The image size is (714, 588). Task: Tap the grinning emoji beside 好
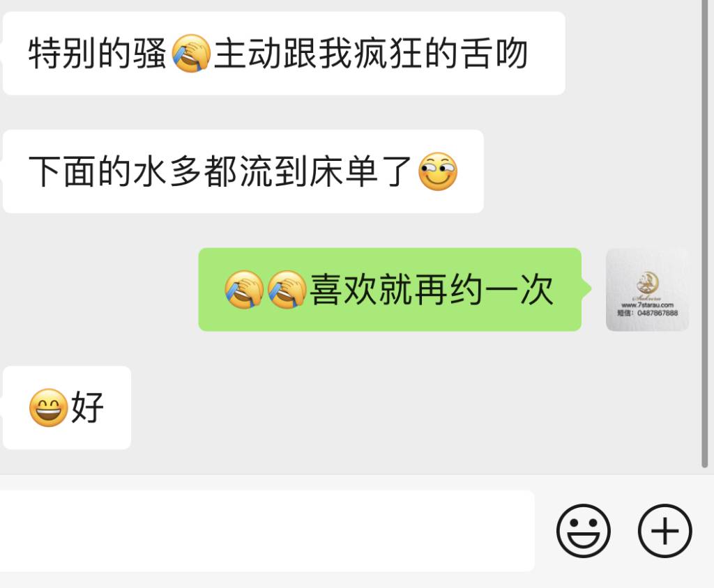click(x=48, y=408)
